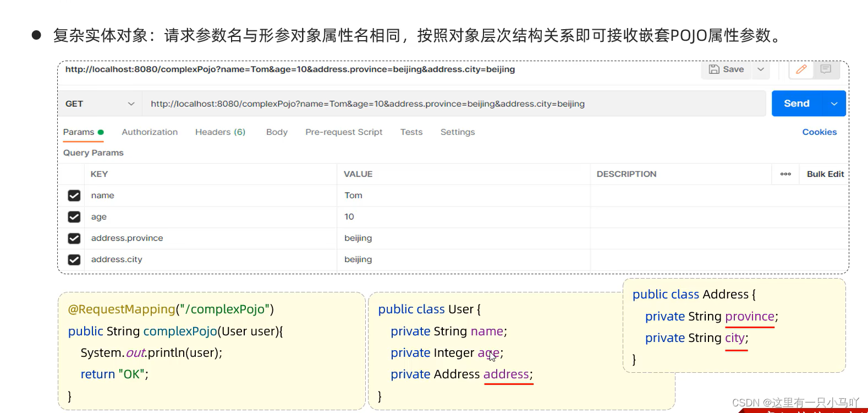The width and height of the screenshot is (868, 413).
Task: Uncheck the age parameter checkbox
Action: click(74, 217)
